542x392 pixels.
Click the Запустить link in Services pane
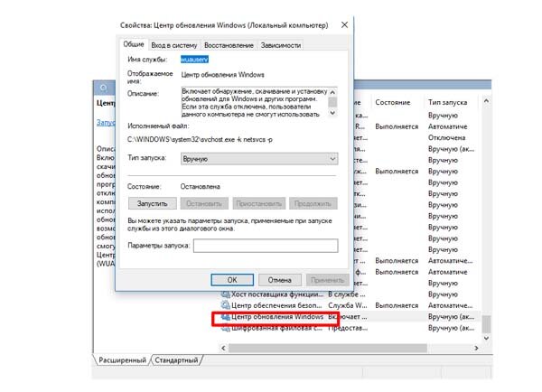[106, 122]
